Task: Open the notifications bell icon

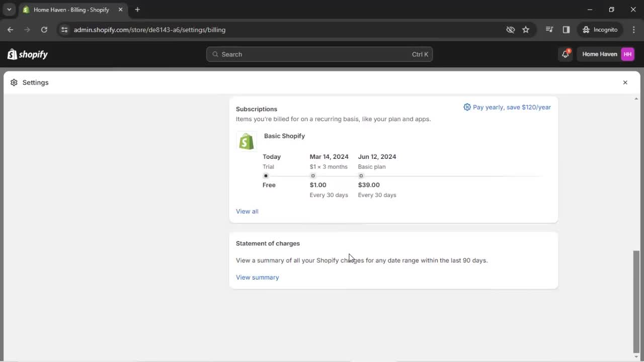Action: tap(566, 54)
